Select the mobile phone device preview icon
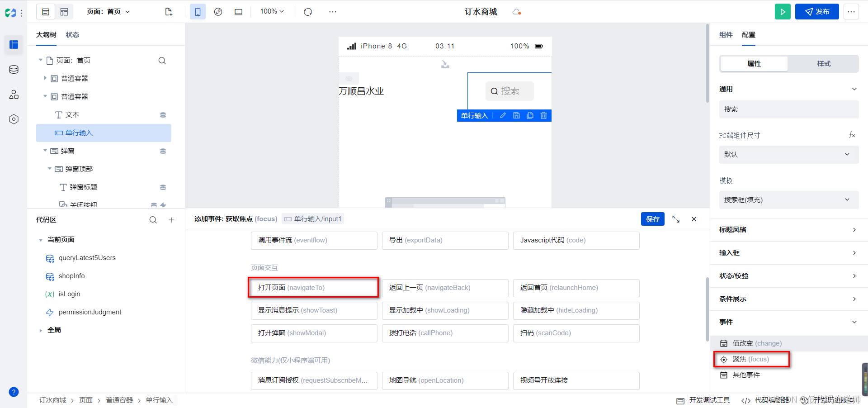868x408 pixels. (x=198, y=12)
